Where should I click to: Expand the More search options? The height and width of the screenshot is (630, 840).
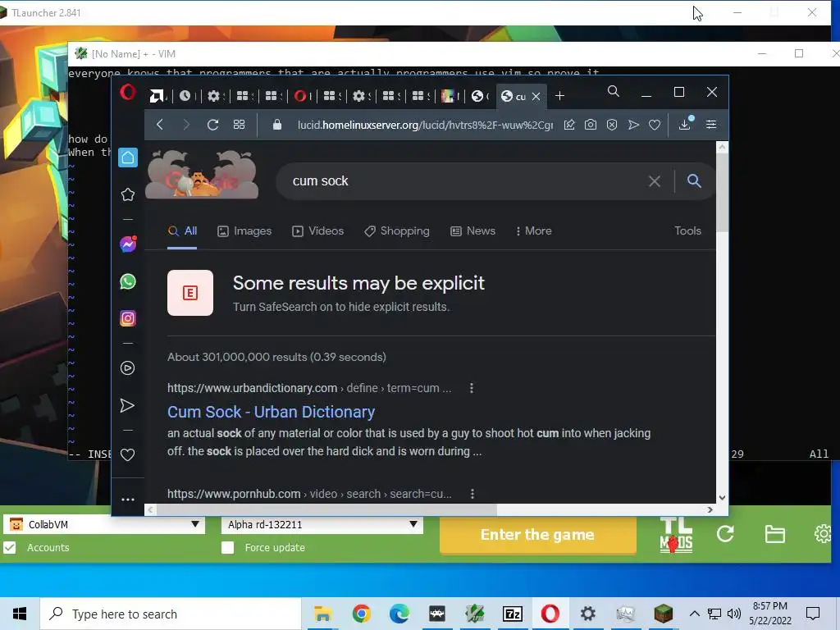(x=533, y=231)
